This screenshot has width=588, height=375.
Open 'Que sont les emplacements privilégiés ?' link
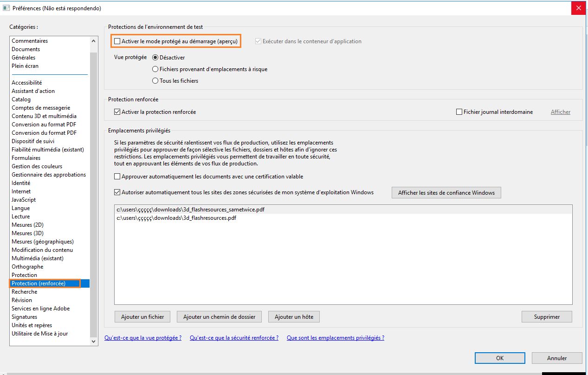click(x=336, y=338)
